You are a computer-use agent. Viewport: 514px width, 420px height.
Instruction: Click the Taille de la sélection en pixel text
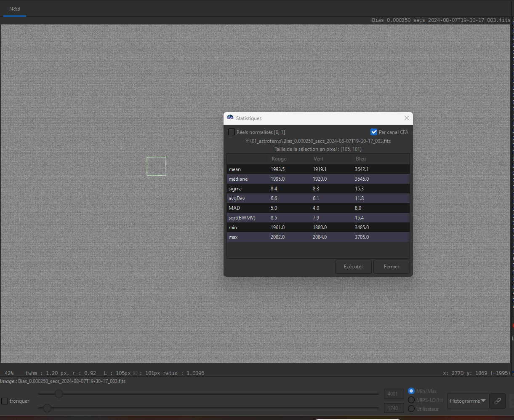coord(318,149)
